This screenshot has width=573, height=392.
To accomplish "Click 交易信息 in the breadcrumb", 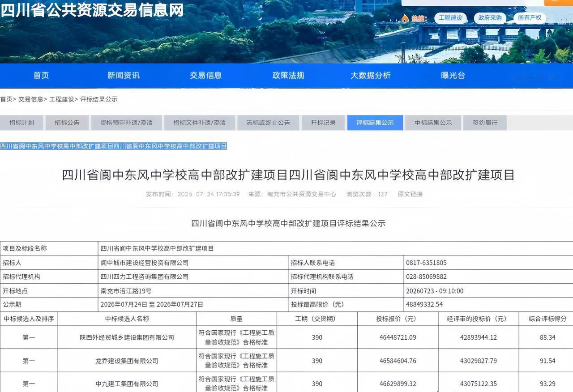I will [31, 99].
